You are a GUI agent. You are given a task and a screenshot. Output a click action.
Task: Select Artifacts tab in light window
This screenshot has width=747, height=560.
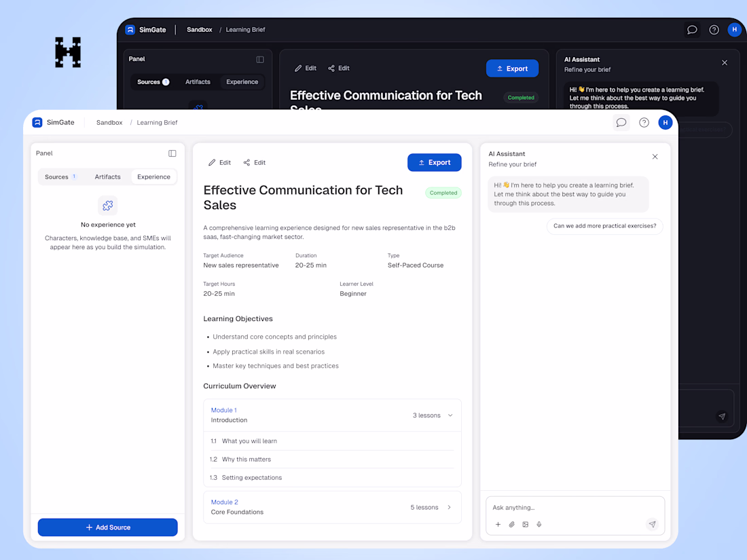108,176
